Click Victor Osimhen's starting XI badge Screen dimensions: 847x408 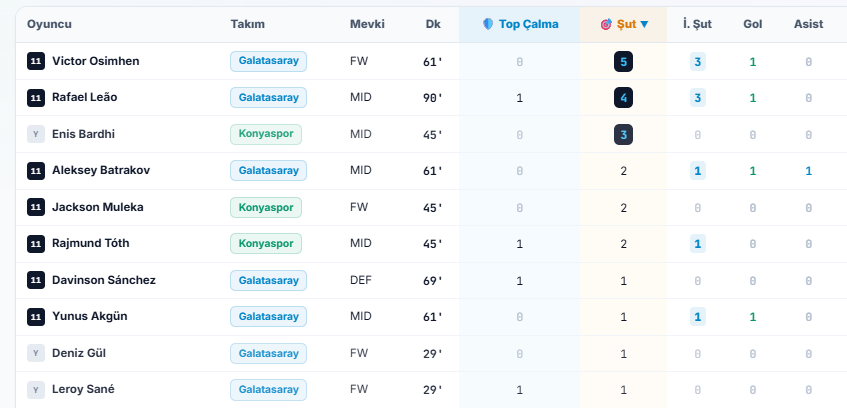click(x=36, y=61)
